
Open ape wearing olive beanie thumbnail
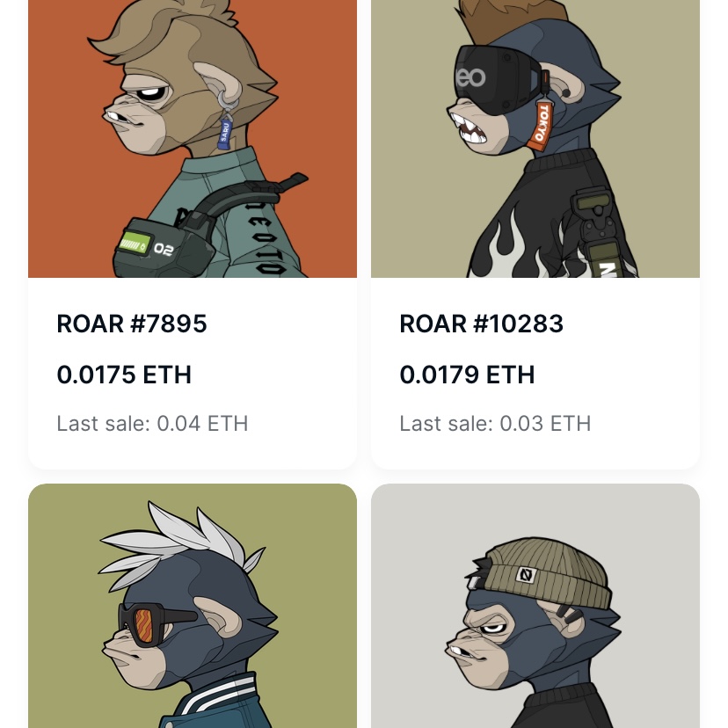[x=535, y=606]
